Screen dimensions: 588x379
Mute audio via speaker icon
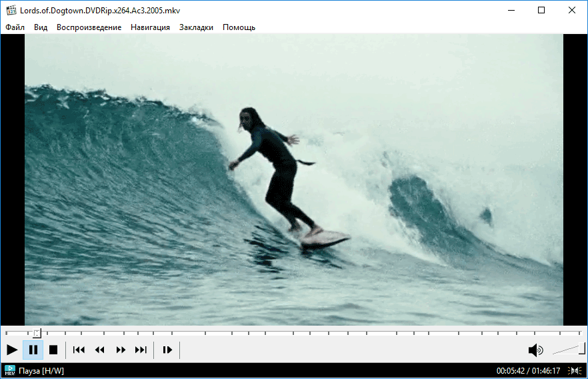tap(535, 350)
